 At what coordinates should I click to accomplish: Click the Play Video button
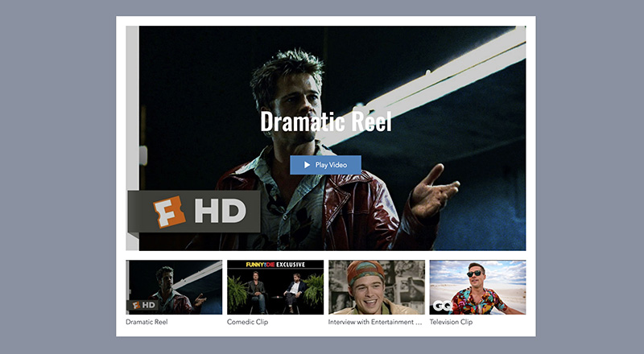click(325, 165)
